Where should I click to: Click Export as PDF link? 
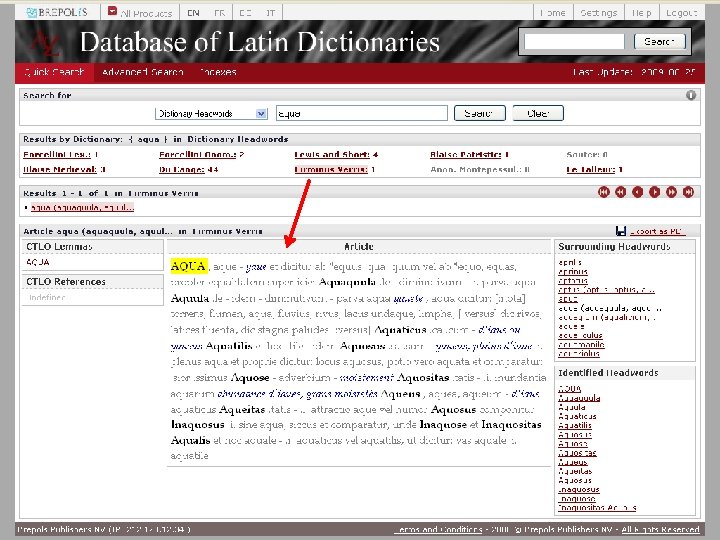[658, 231]
